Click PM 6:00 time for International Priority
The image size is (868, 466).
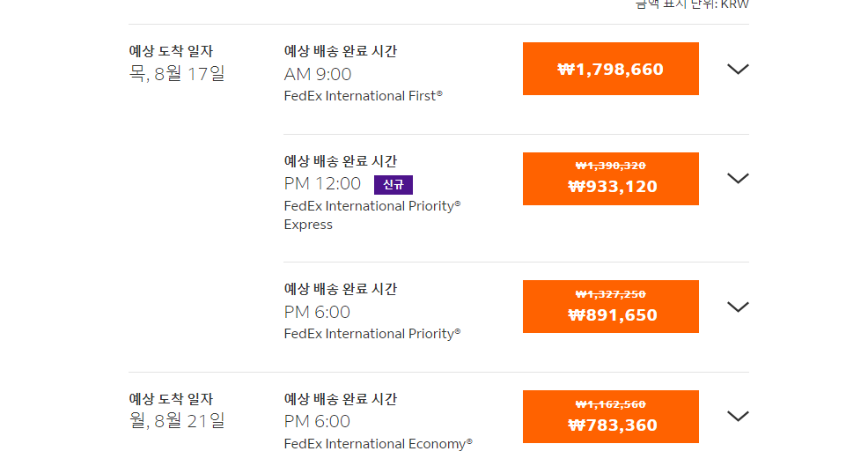pyautogui.click(x=317, y=312)
